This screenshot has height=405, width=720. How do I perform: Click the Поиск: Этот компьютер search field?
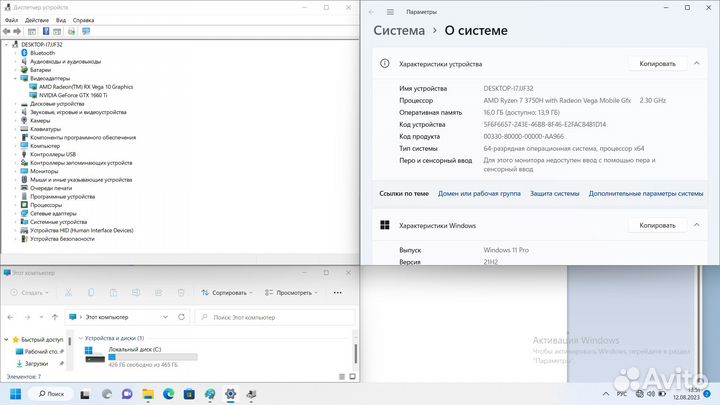pyautogui.click(x=275, y=316)
